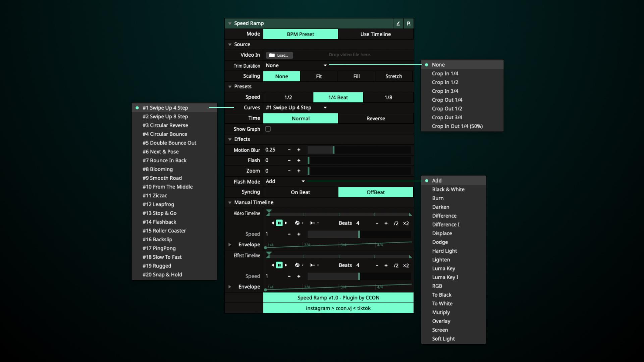Pause the Video Timeline playback

click(279, 223)
